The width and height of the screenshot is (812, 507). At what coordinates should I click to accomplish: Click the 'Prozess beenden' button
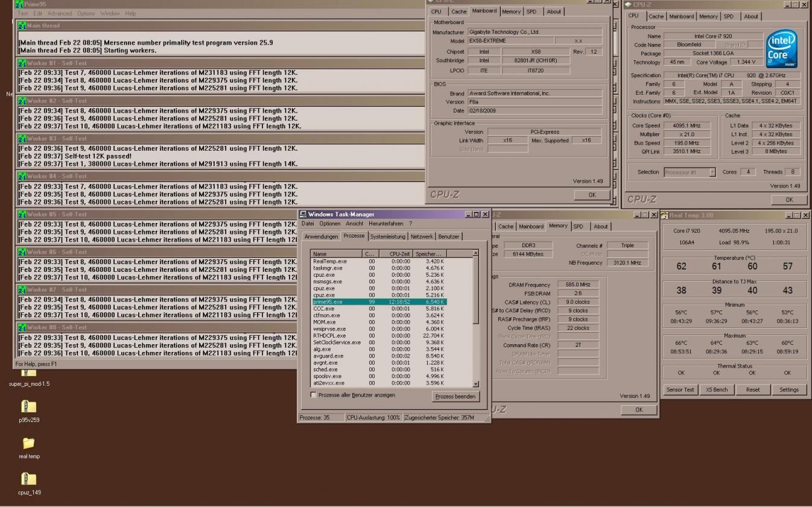pyautogui.click(x=456, y=397)
